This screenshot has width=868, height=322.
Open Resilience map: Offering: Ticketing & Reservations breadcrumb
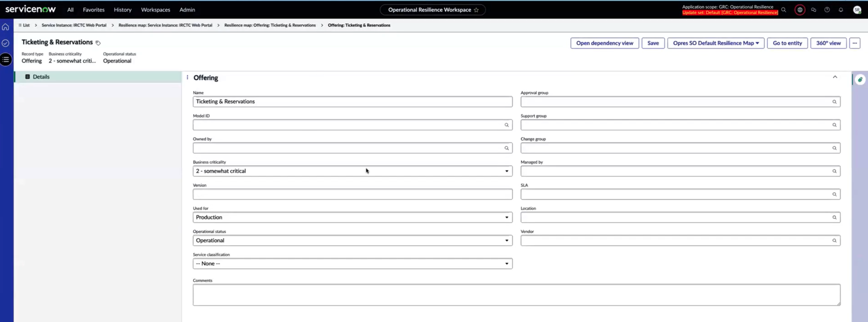(270, 25)
